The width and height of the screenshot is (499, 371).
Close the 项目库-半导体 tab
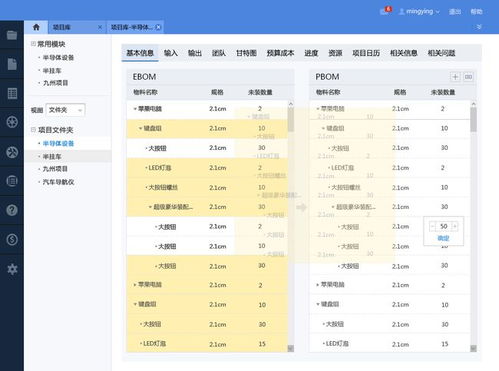tap(158, 27)
